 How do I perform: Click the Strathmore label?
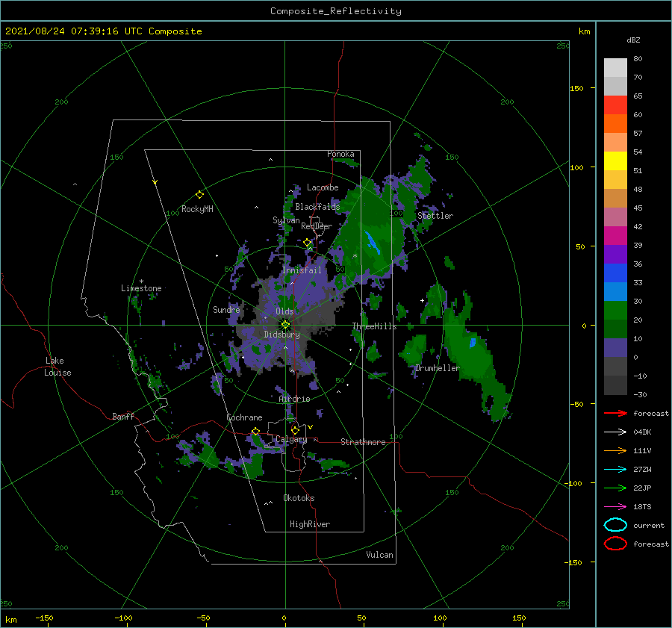[363, 442]
